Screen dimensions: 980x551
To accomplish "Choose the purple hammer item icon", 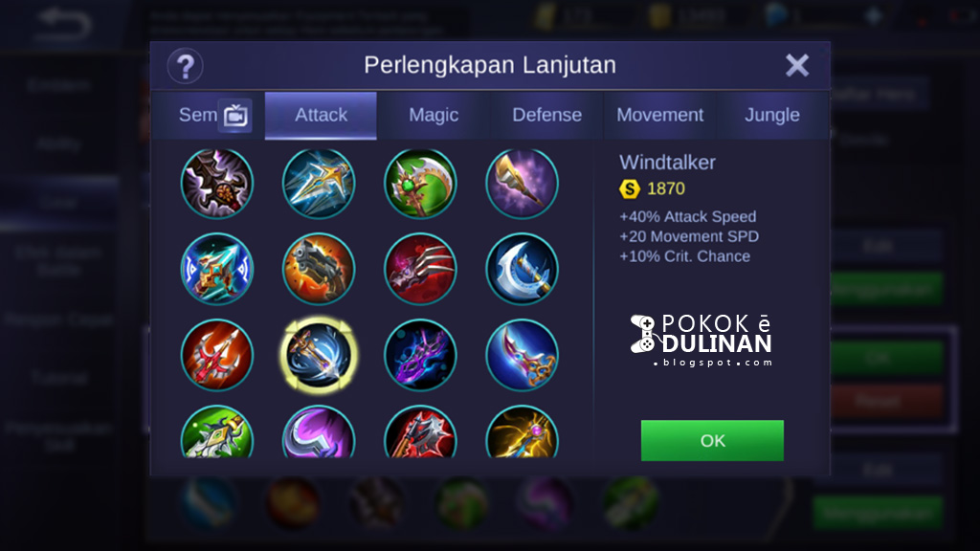I will pyautogui.click(x=522, y=184).
